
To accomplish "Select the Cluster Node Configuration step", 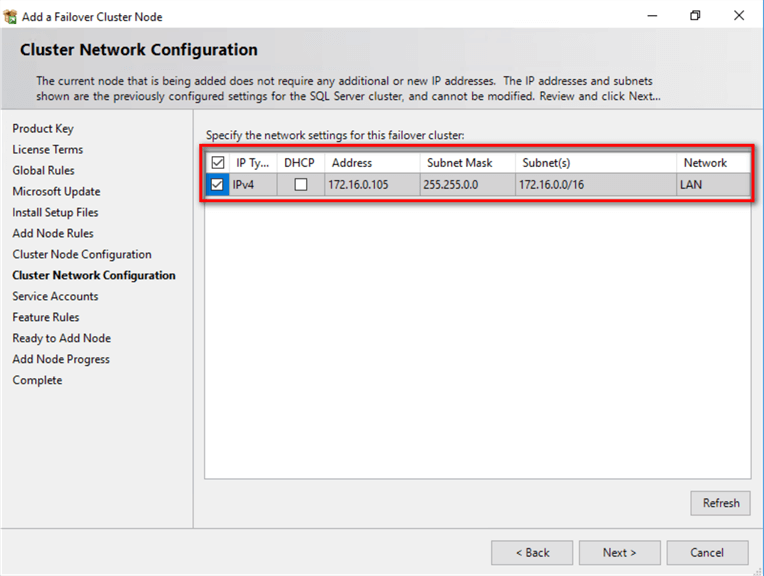I will point(82,254).
